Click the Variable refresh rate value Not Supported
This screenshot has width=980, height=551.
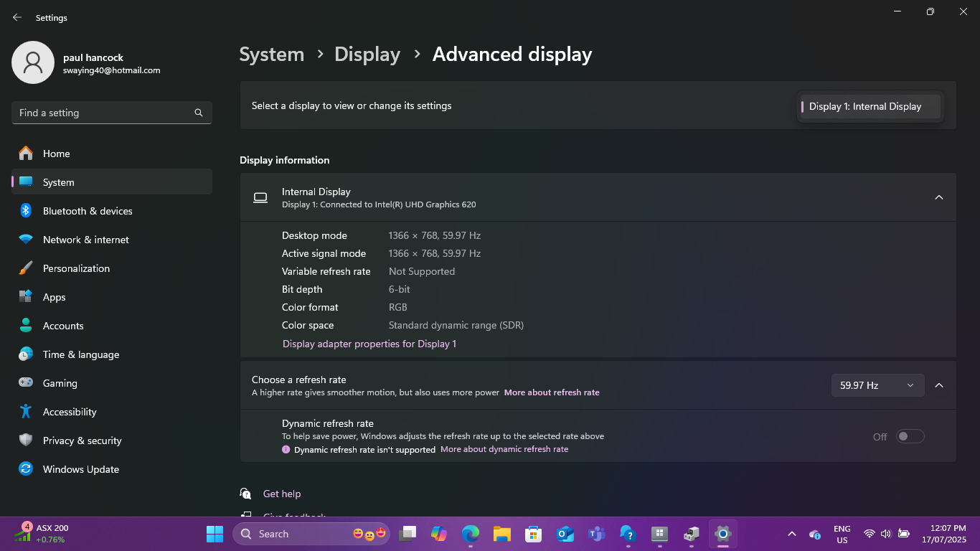click(422, 271)
